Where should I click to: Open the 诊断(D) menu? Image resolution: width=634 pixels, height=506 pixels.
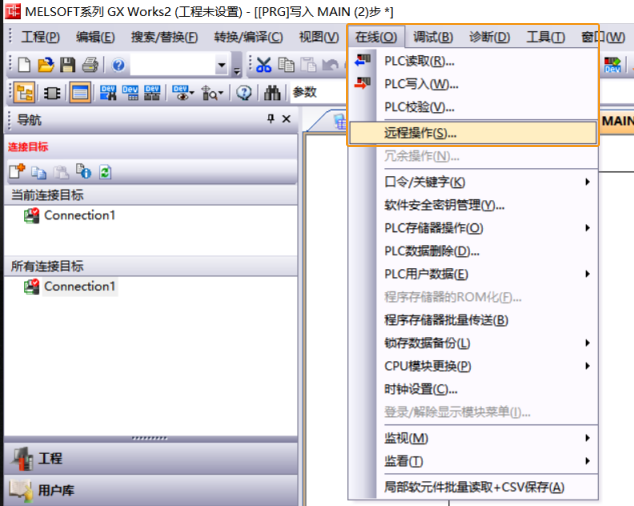click(489, 37)
